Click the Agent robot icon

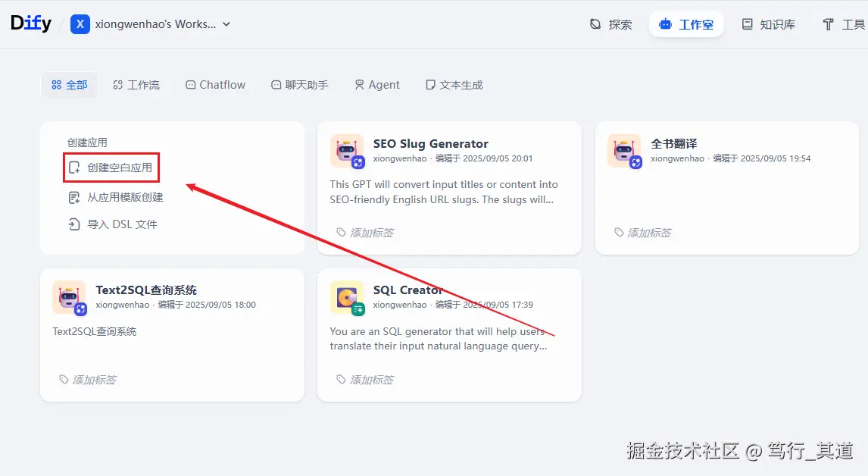click(x=359, y=85)
